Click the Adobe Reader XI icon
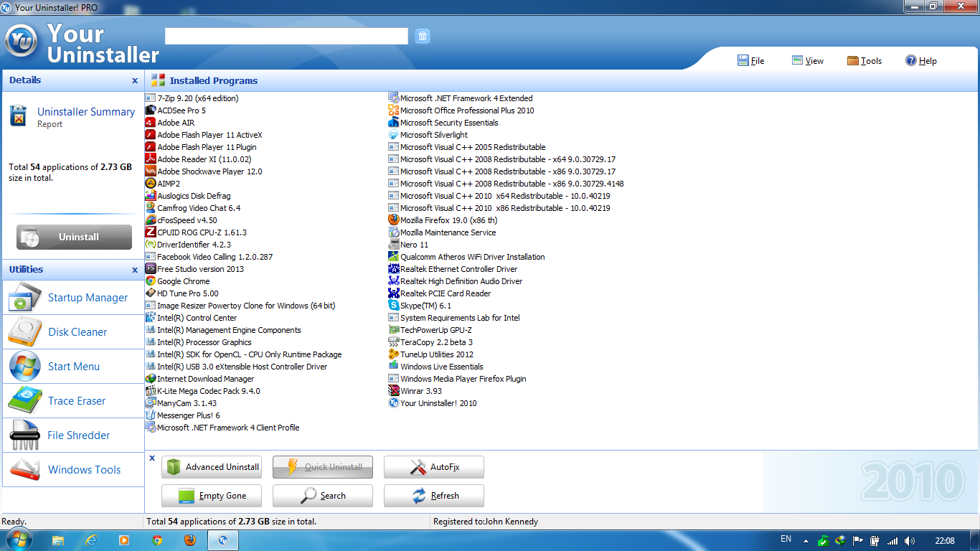The image size is (980, 551). tap(151, 159)
